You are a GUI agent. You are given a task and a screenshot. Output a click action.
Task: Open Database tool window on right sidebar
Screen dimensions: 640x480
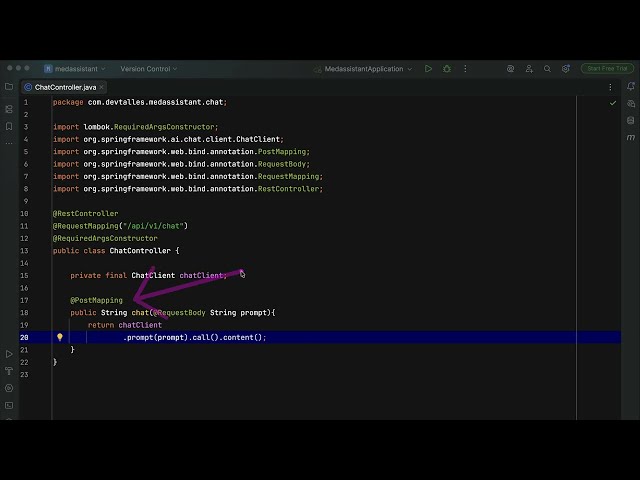(x=631, y=120)
